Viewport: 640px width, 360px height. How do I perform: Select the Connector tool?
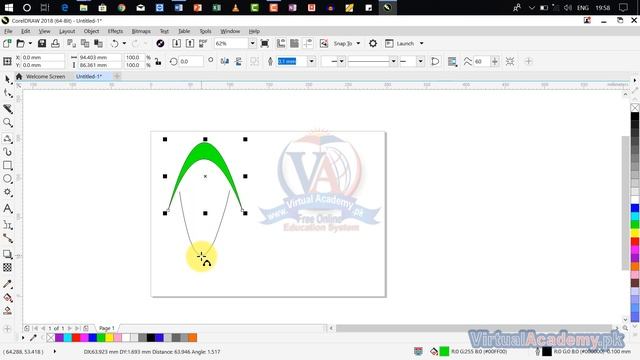point(8,238)
